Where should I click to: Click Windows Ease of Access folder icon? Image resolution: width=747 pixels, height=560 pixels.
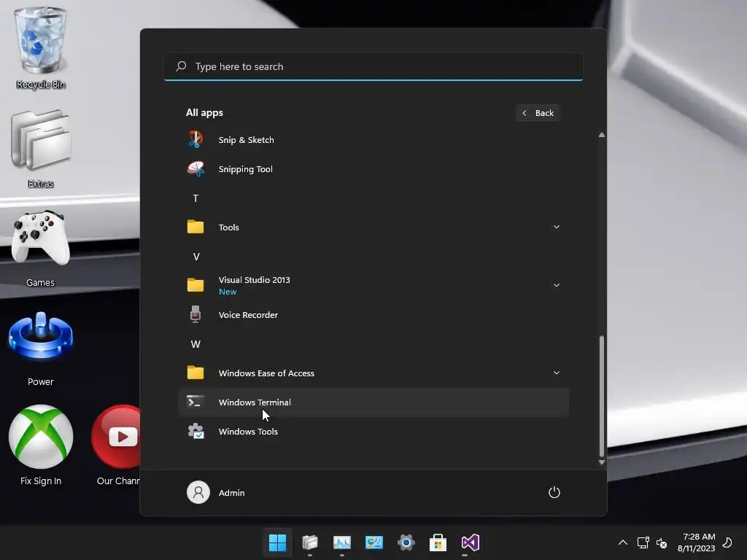(x=196, y=373)
